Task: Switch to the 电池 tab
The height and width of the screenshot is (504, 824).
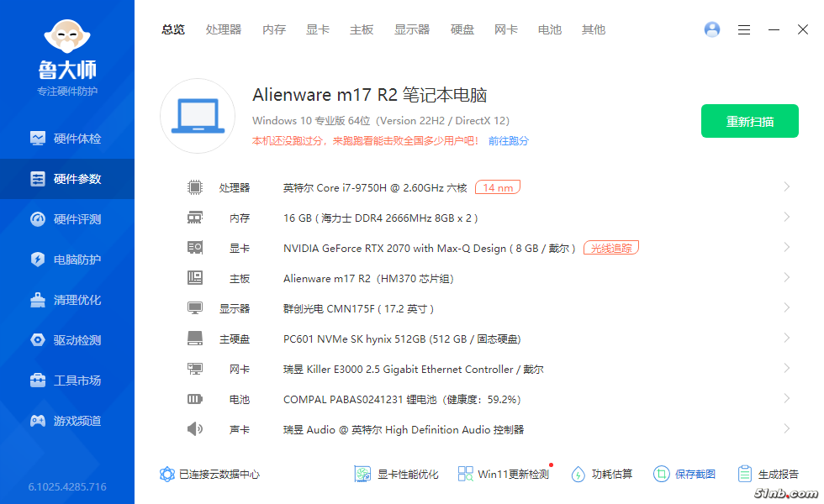Action: 550,30
